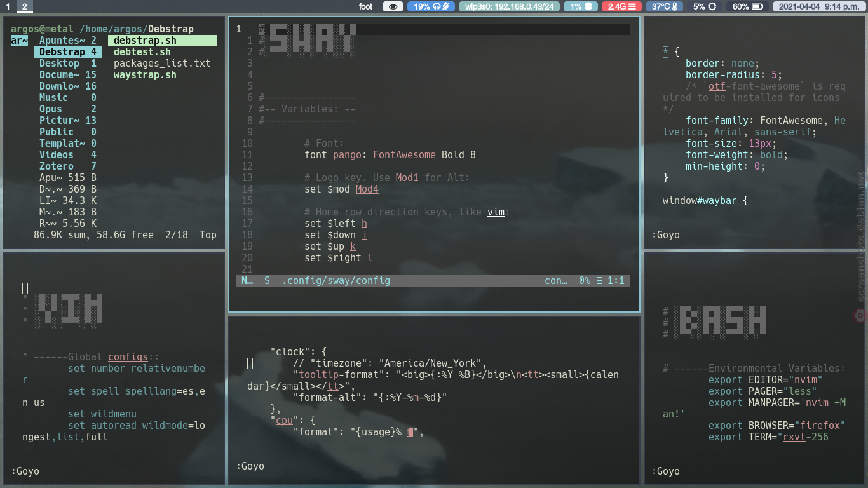Image resolution: width=868 pixels, height=488 pixels.
Task: Click the 'font pango: FontAwesome Bold 8' line
Action: click(x=390, y=155)
